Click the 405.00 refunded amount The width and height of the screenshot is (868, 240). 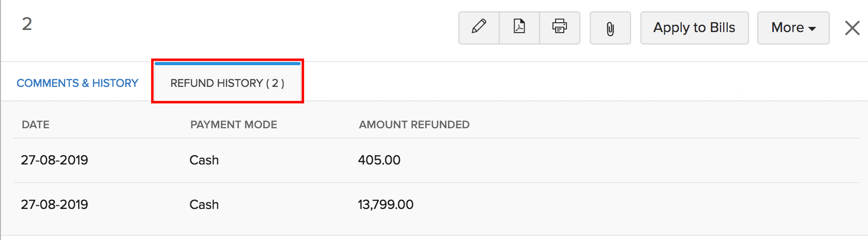[379, 160]
